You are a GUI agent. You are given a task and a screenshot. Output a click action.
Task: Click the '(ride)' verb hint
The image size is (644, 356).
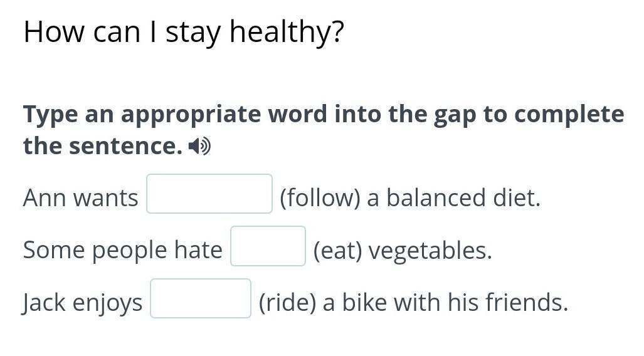pos(287,303)
